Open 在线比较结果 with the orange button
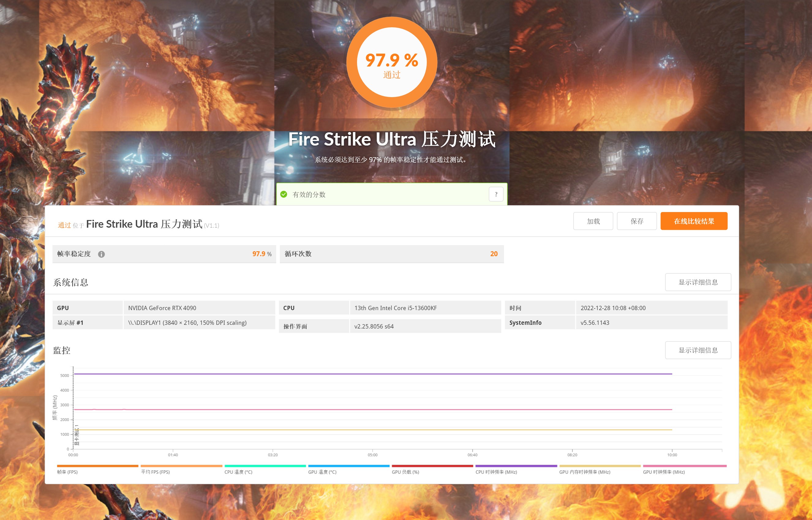The image size is (812, 520). tap(694, 221)
